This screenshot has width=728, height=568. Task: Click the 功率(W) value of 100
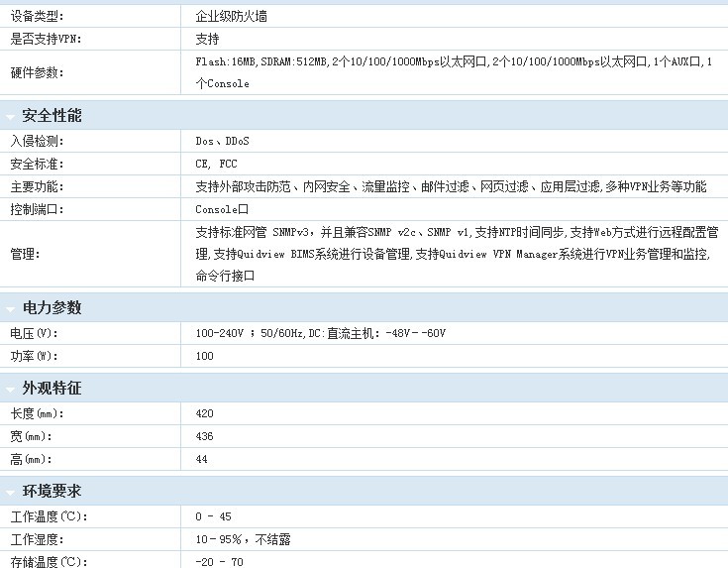(204, 356)
